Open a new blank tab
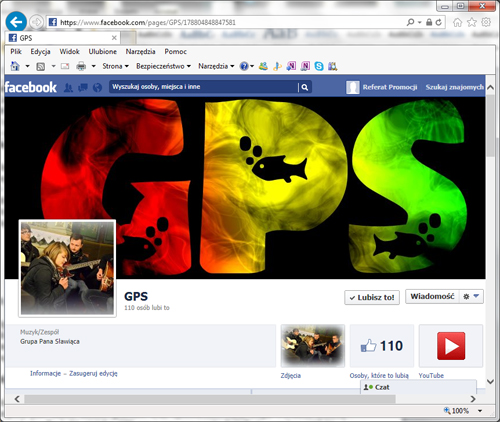The width and height of the screenshot is (500, 422). pyautogui.click(x=128, y=38)
